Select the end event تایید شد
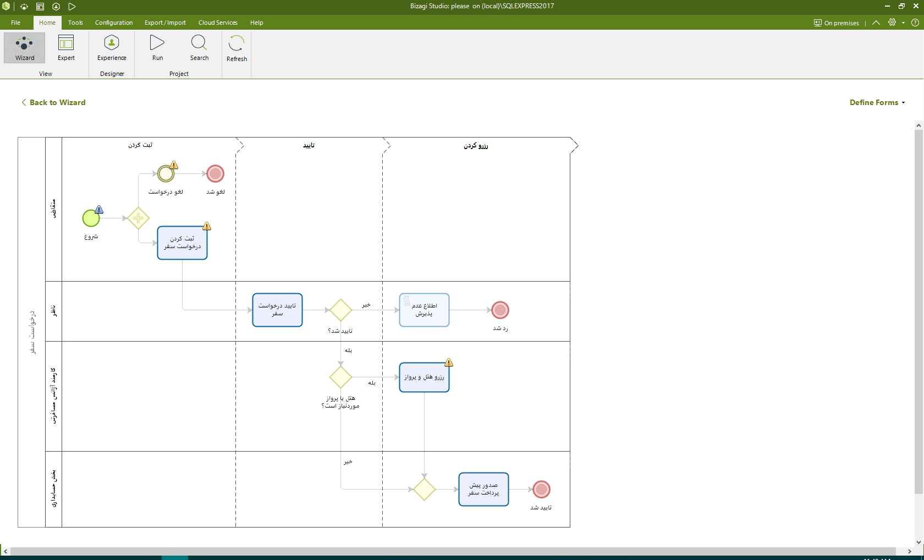 [541, 490]
